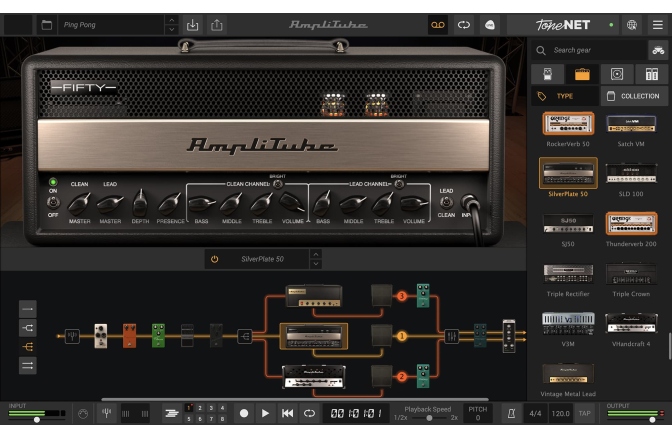
Task: Select track 1 in recorder grid
Action: 189,408
